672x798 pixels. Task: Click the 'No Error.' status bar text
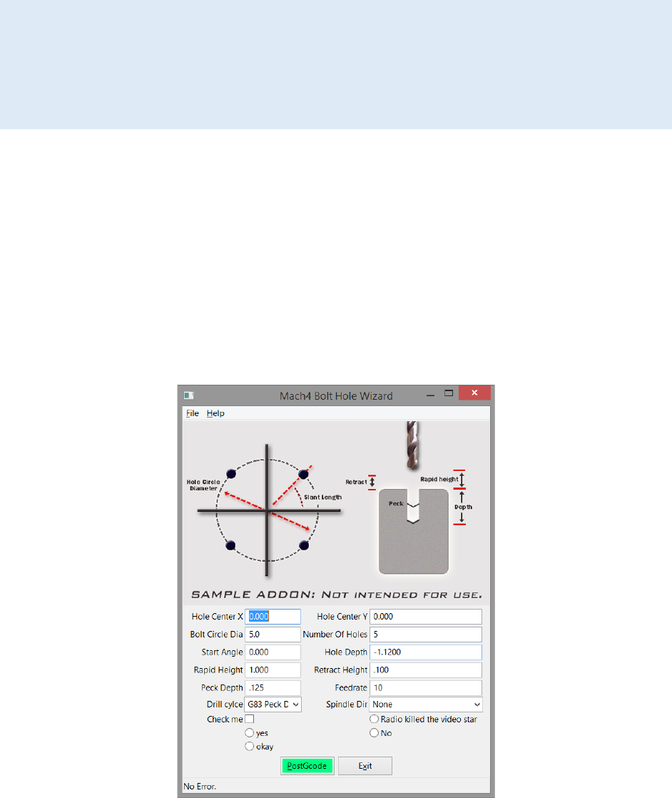point(200,787)
